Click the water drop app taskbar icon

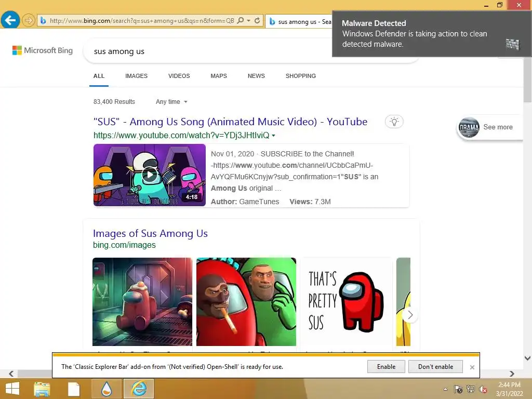[107, 389]
